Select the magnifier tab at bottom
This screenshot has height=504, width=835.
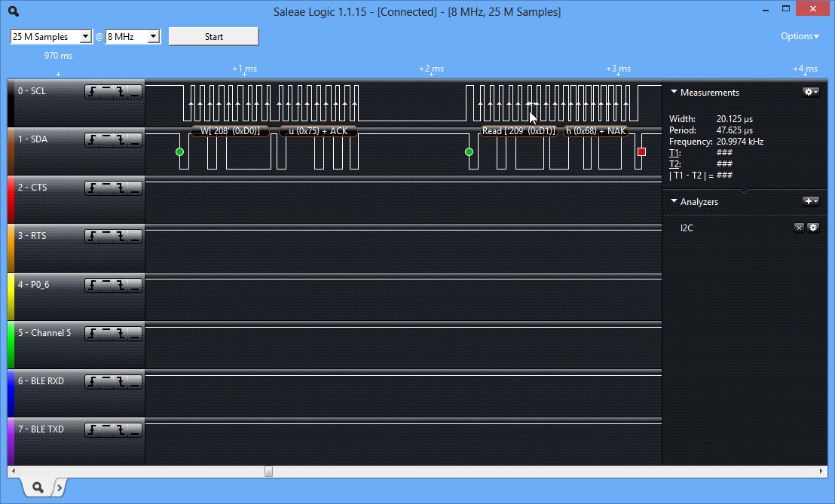pos(38,487)
